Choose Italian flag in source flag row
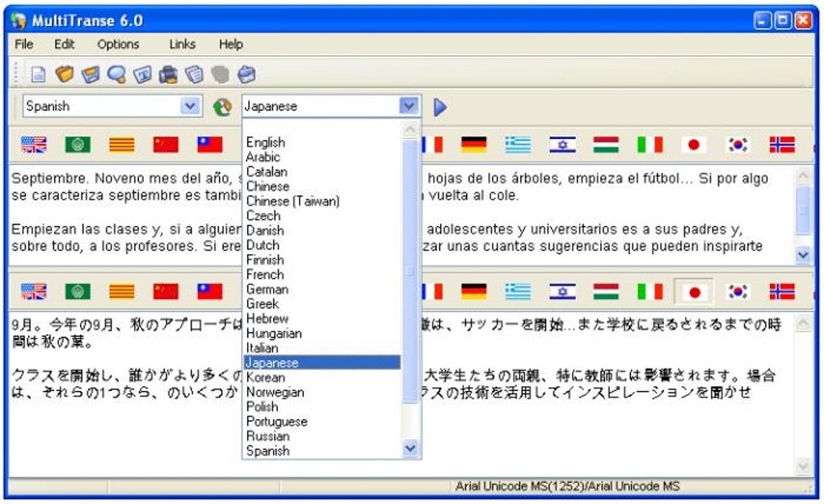This screenshot has height=504, width=824. point(650,144)
